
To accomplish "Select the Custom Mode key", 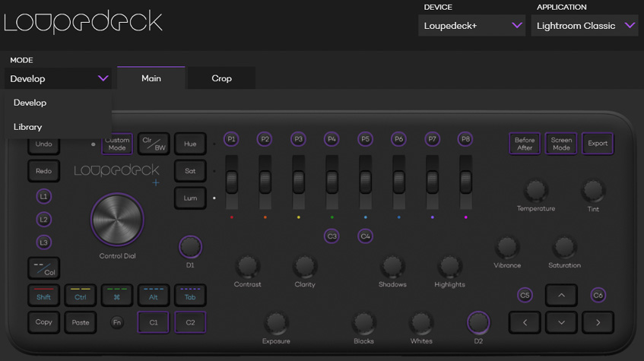I will [117, 144].
